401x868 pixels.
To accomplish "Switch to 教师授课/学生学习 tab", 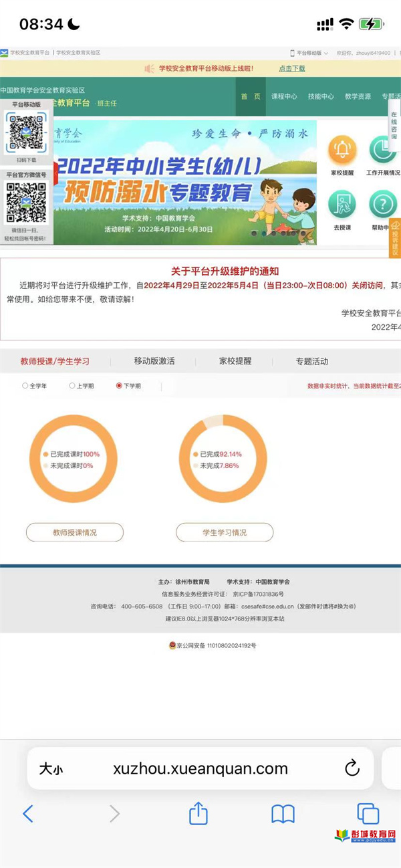I will (55, 361).
